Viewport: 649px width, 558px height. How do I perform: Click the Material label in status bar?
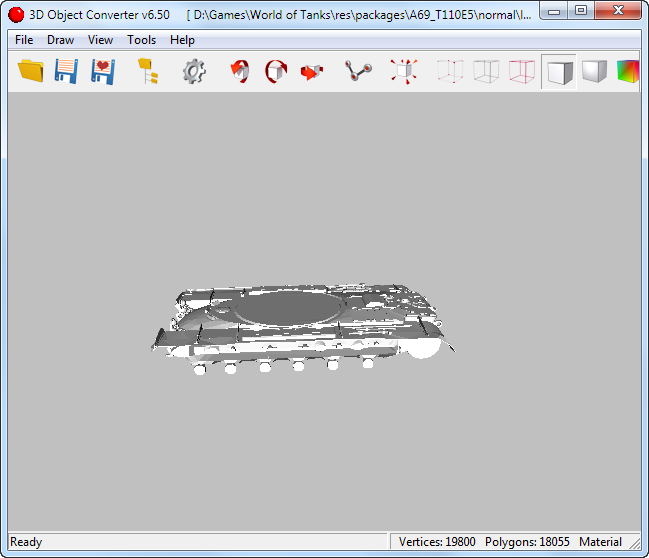pos(600,542)
